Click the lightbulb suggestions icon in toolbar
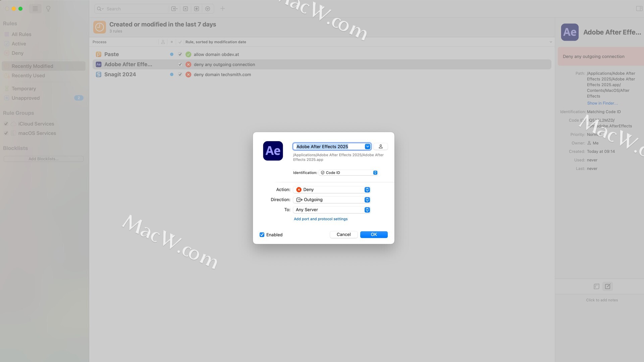Screen dimensions: 644x362 [48, 9]
